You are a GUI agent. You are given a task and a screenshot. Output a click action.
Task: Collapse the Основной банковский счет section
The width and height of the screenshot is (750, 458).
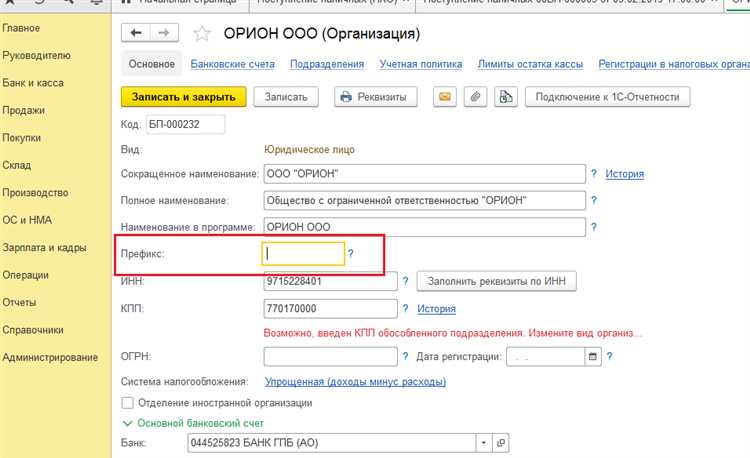coord(127,424)
